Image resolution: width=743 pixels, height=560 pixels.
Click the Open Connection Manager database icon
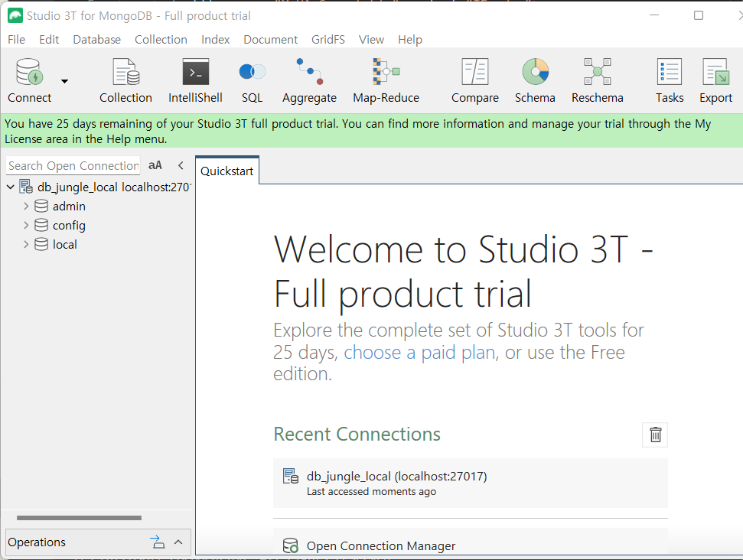(290, 545)
